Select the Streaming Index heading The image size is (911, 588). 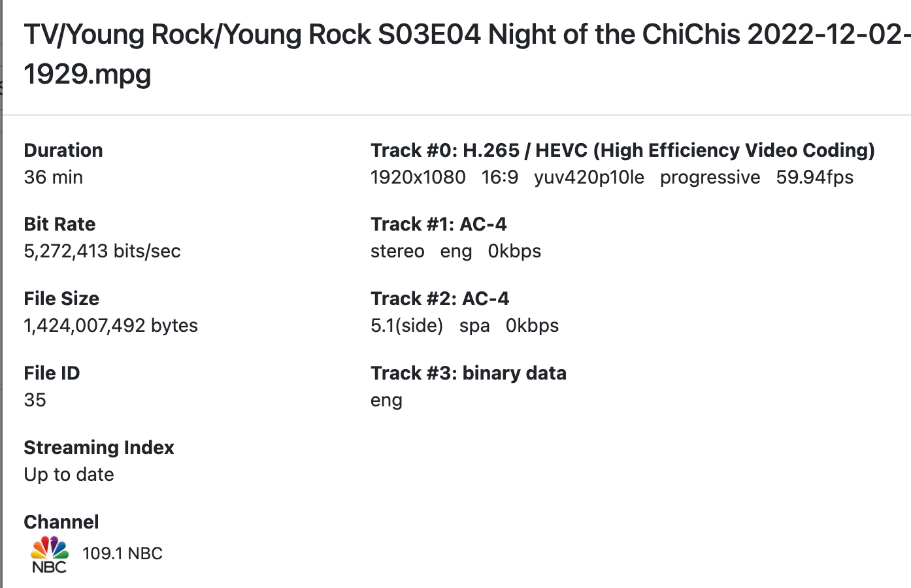(99, 448)
